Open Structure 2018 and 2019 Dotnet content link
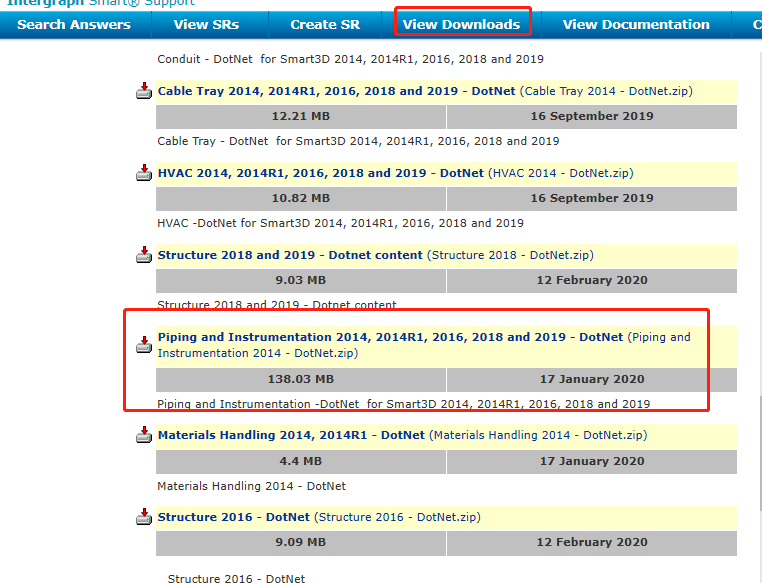The width and height of the screenshot is (762, 583). [x=376, y=256]
